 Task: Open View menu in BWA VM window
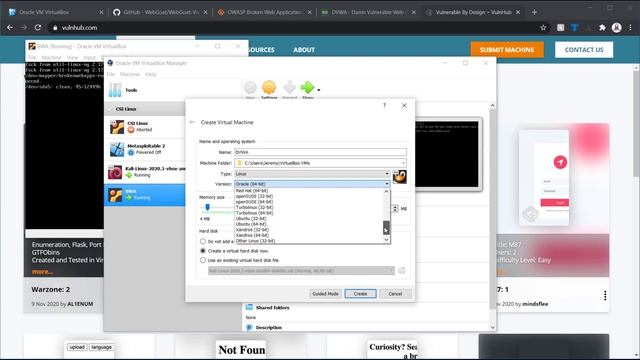tap(72, 58)
